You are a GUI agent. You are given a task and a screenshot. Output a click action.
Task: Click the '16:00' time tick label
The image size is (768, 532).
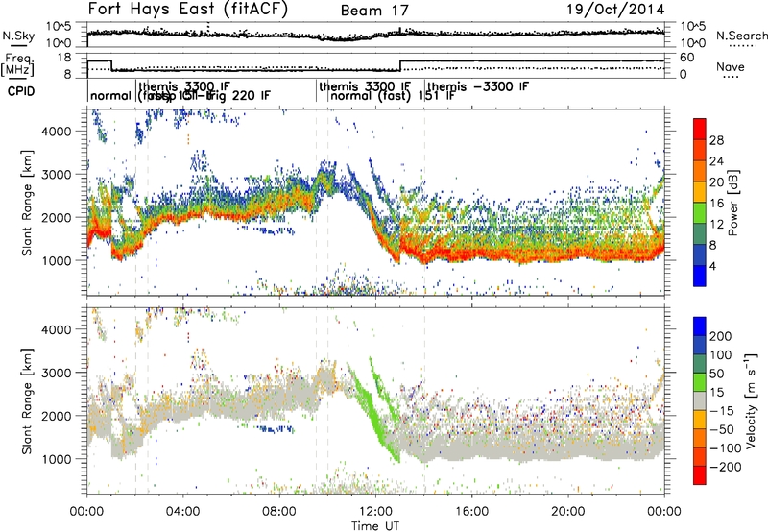(x=471, y=512)
